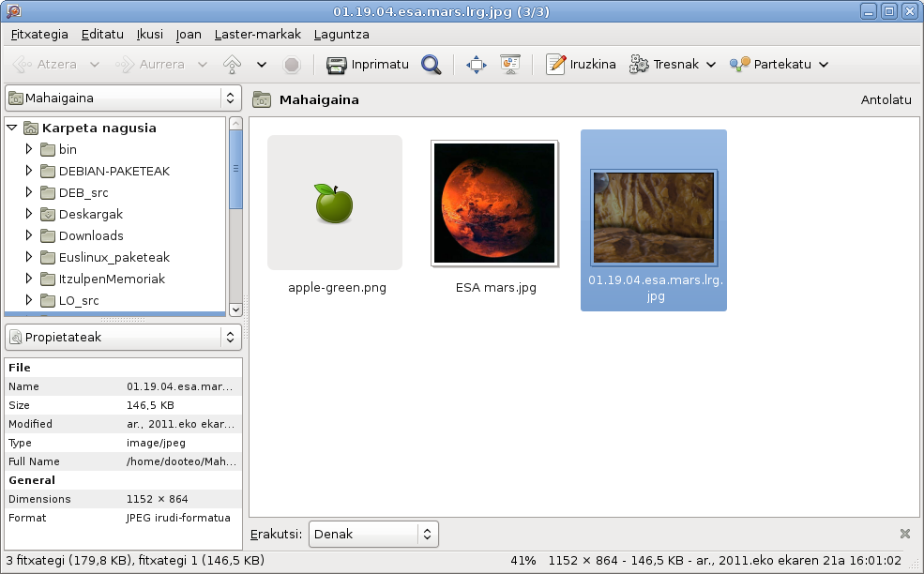
Task: Click the go-up folder arrow icon
Action: [x=232, y=65]
